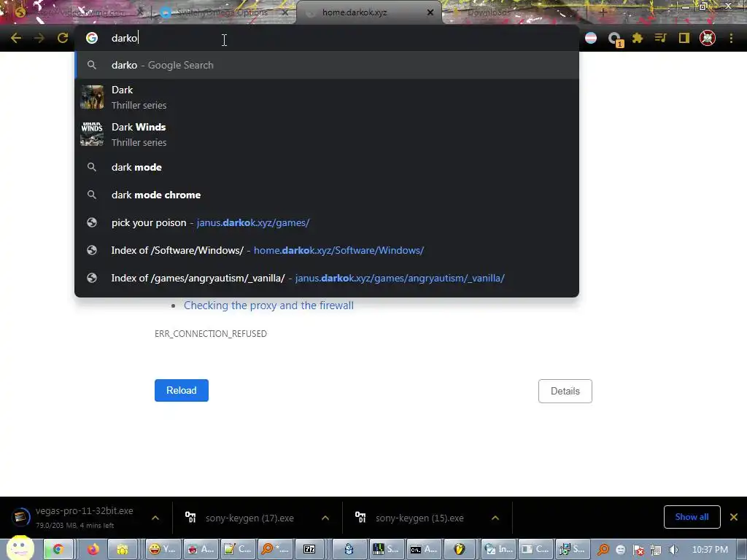Open the extension with the badge '1'
This screenshot has width=747, height=560.
615,39
